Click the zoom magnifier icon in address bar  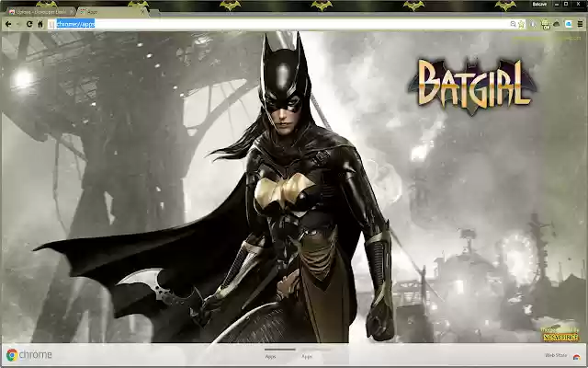513,24
